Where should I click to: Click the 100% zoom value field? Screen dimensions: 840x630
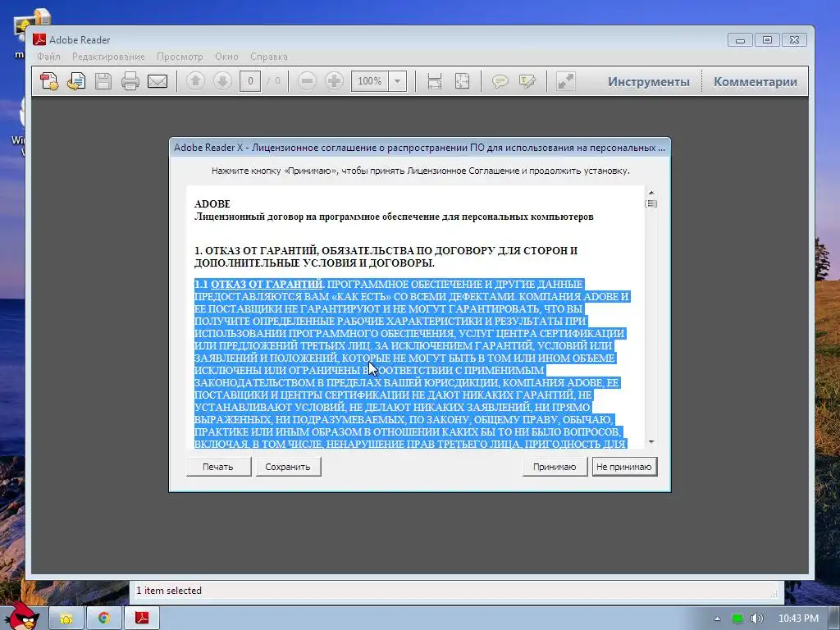[x=370, y=81]
